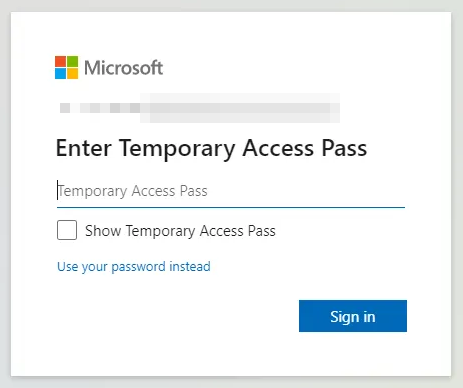This screenshot has height=388, width=463.
Task: Click the Microsoft four-square logo icon
Action: 67,67
